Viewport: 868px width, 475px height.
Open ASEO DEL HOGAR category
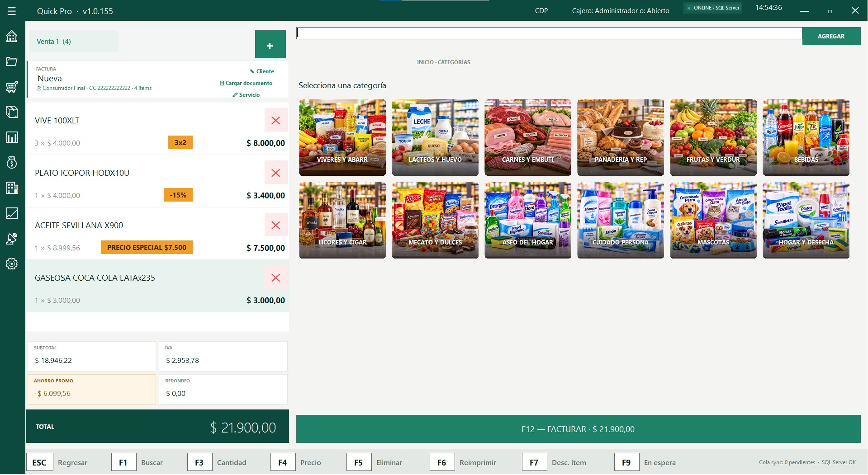[x=528, y=220]
